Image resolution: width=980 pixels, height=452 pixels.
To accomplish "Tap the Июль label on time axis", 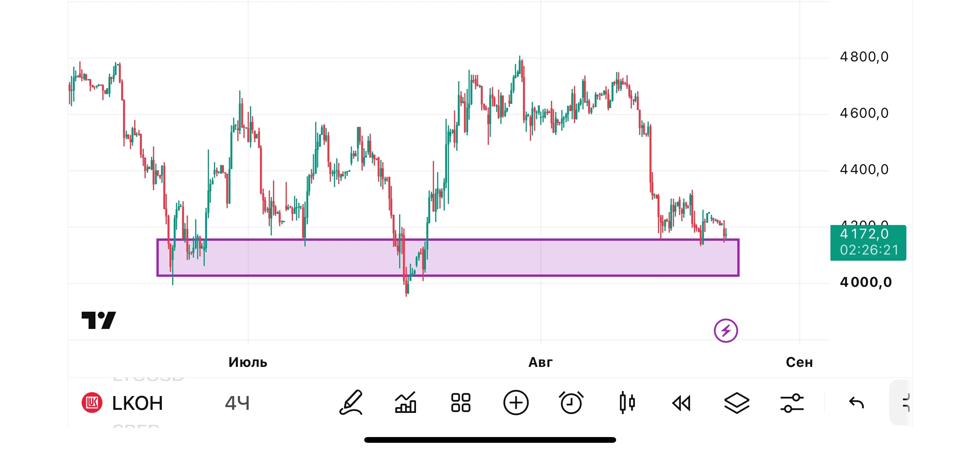I will click(248, 362).
